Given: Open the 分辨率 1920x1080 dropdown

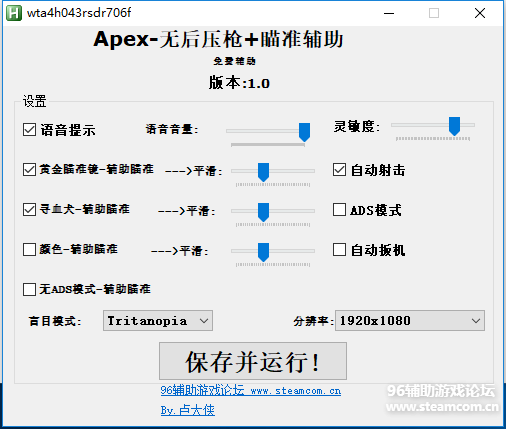Looking at the screenshot, I should [x=410, y=321].
